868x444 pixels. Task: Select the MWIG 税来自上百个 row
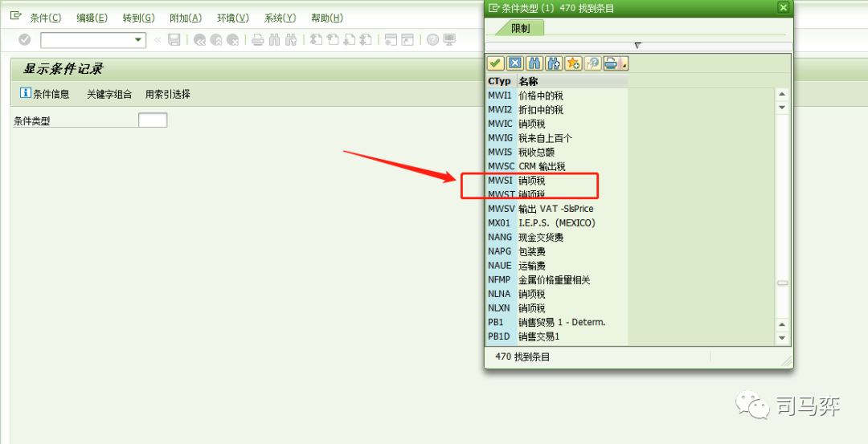pos(557,137)
